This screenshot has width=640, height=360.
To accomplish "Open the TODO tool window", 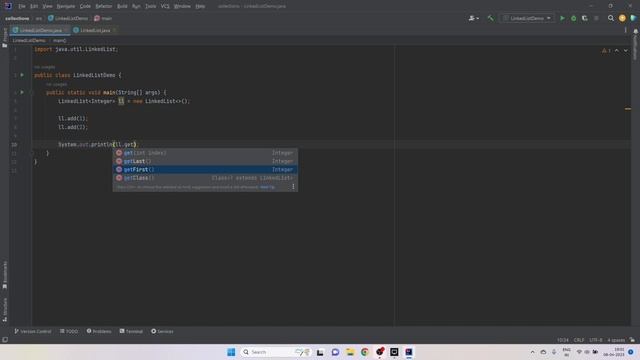I will click(x=69, y=331).
